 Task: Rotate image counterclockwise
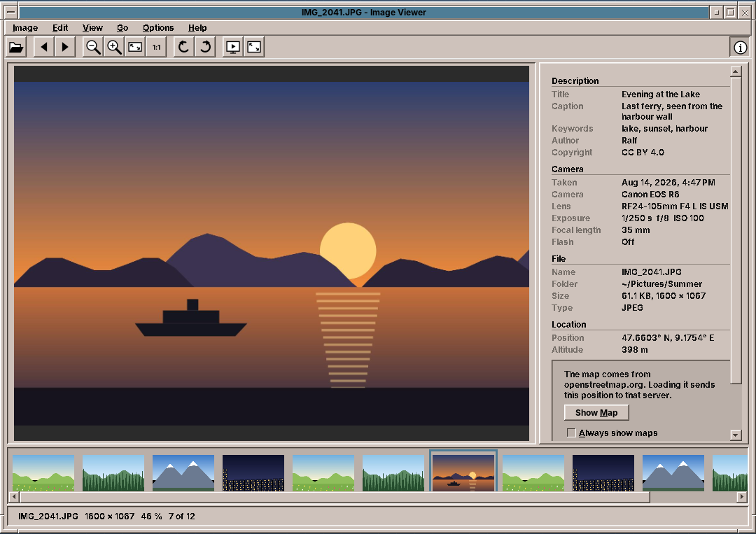point(184,47)
